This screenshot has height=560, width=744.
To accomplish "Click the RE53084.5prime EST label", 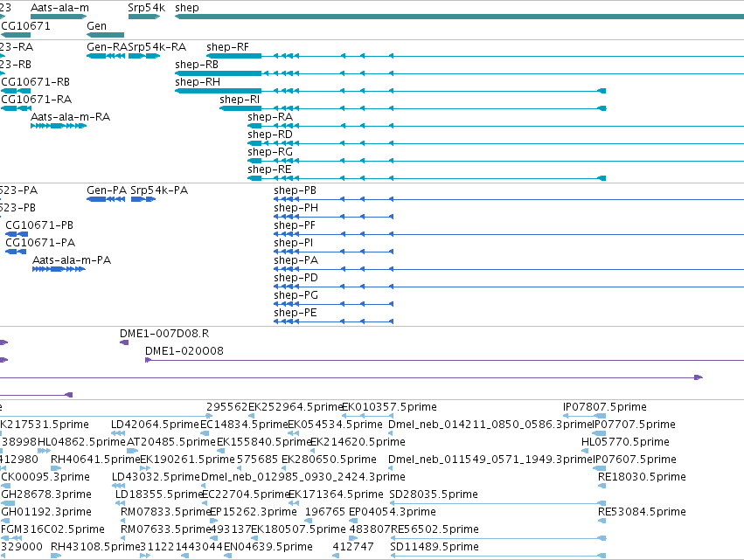I will [642, 512].
